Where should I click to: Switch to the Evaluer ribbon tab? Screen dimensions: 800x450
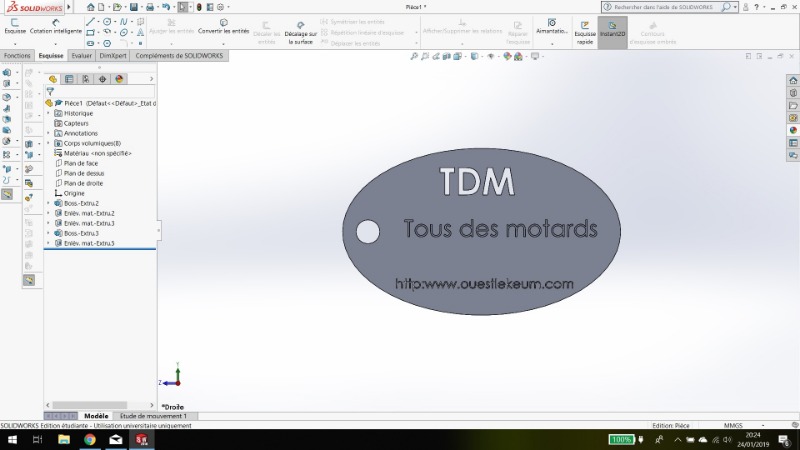pyautogui.click(x=81, y=56)
